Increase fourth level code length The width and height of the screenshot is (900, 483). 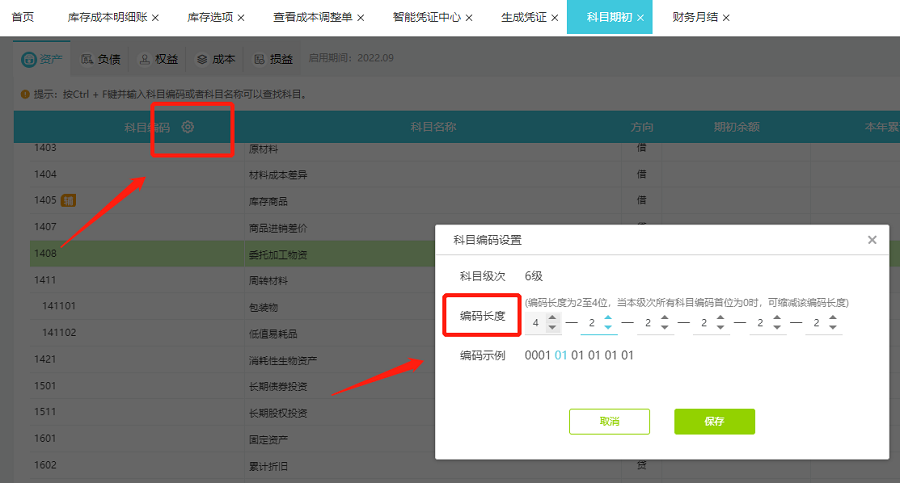(x=720, y=317)
